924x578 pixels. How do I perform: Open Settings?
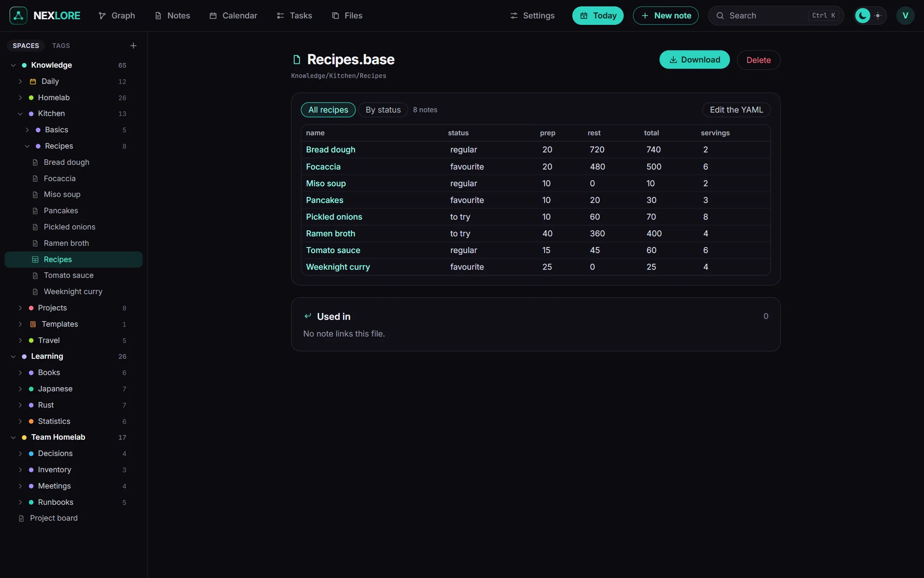click(533, 15)
